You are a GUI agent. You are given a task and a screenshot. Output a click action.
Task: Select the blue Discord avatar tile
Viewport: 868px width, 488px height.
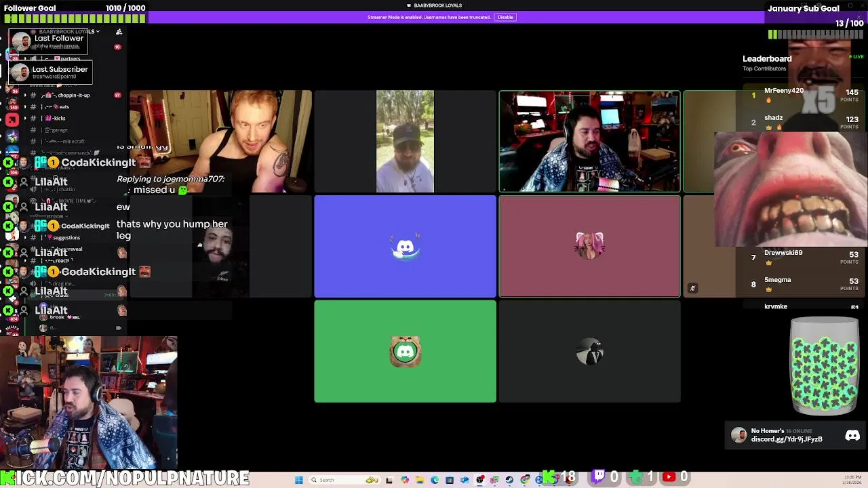(405, 246)
